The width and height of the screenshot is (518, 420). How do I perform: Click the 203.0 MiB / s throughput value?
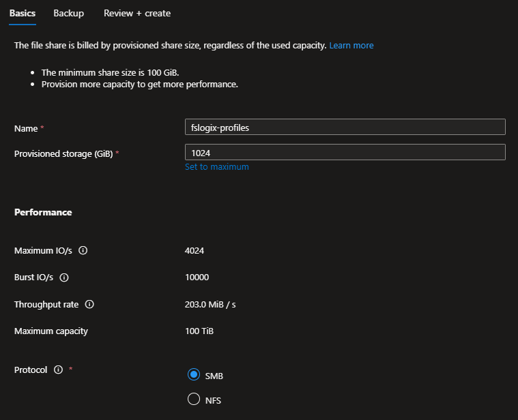click(x=210, y=305)
